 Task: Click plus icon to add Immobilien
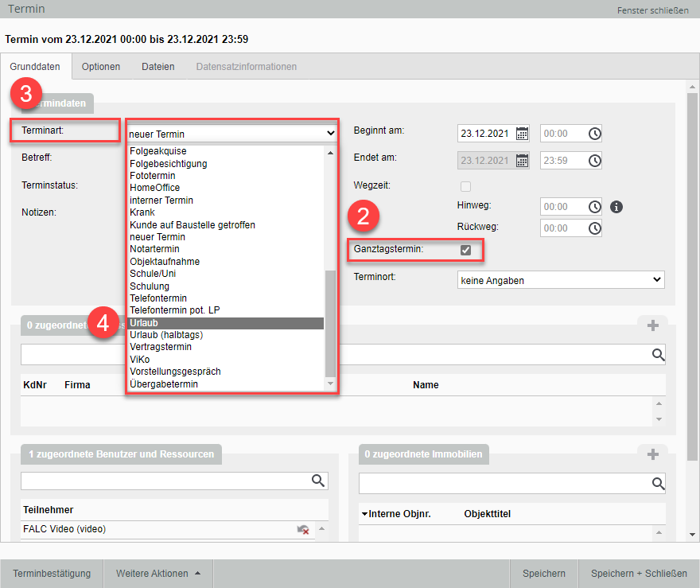(652, 454)
